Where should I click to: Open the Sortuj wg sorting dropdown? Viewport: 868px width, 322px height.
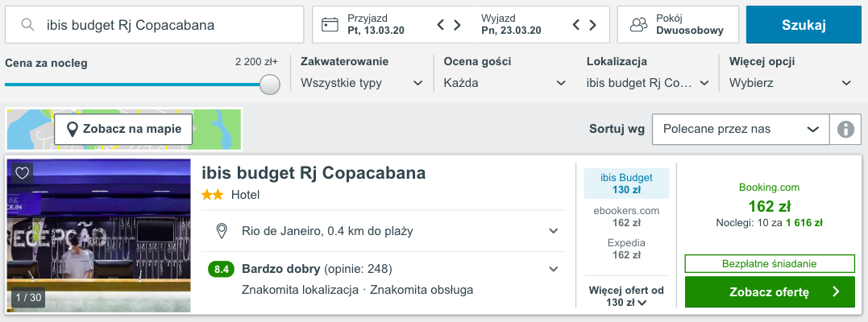point(740,129)
